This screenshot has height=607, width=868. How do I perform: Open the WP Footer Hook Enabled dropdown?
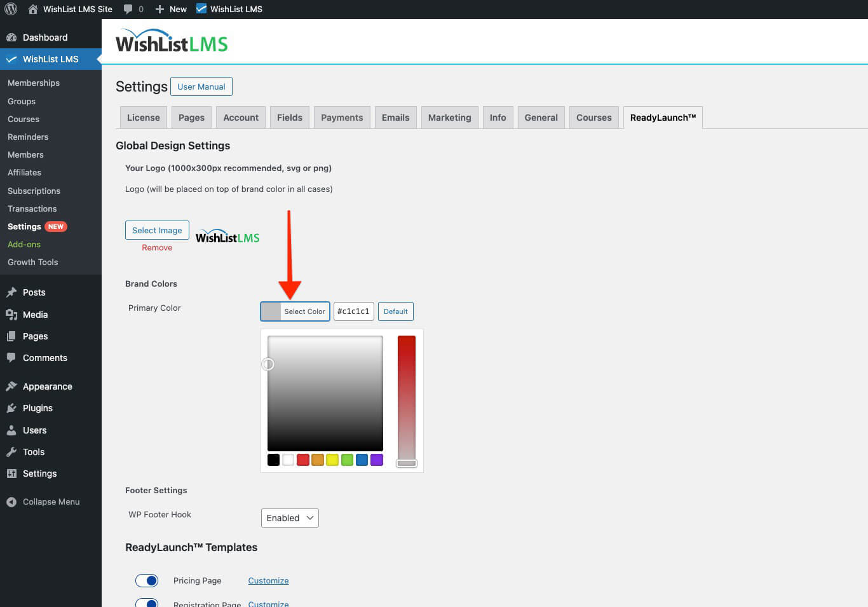[289, 517]
